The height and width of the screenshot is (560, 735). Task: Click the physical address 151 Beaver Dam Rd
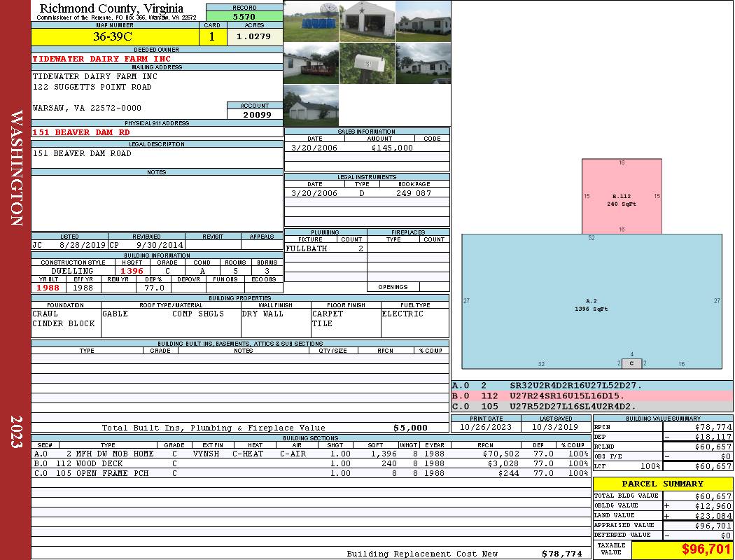tap(81, 132)
